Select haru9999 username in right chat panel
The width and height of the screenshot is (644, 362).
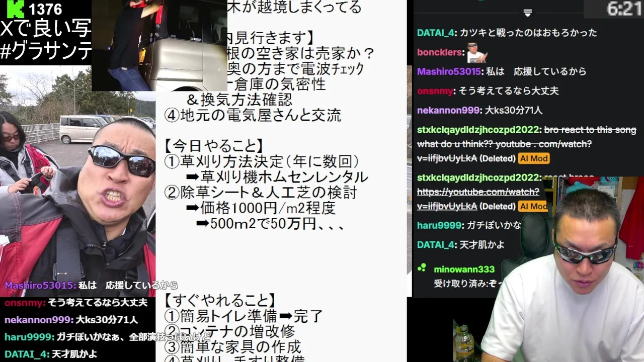(440, 226)
